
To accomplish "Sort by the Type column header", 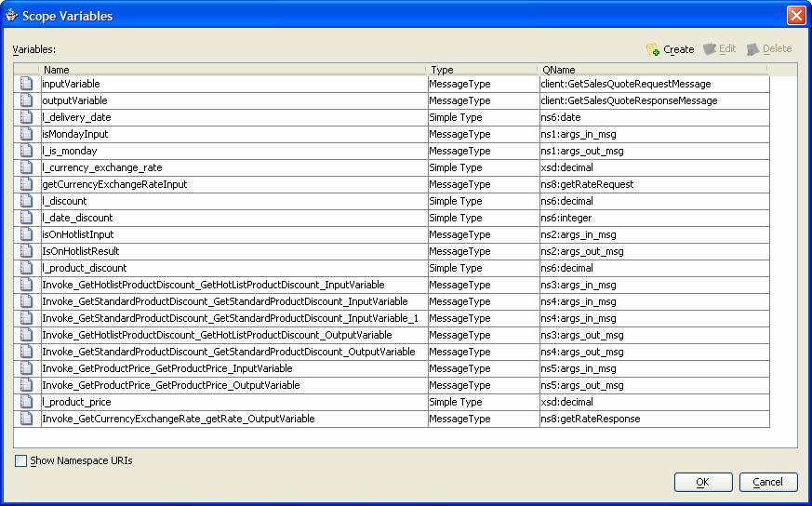I will 482,70.
